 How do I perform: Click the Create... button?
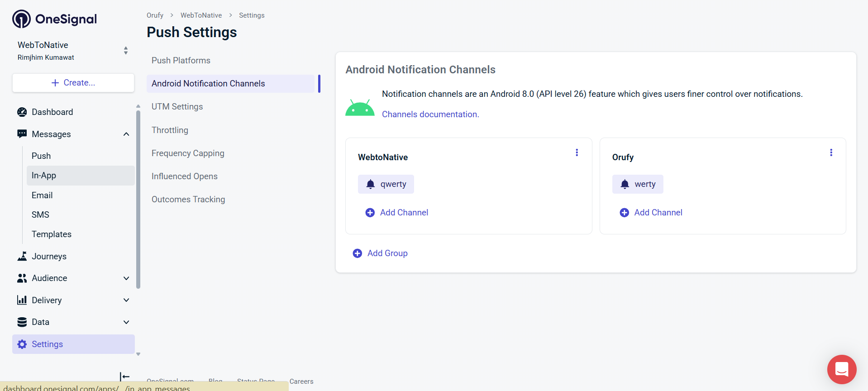point(73,83)
